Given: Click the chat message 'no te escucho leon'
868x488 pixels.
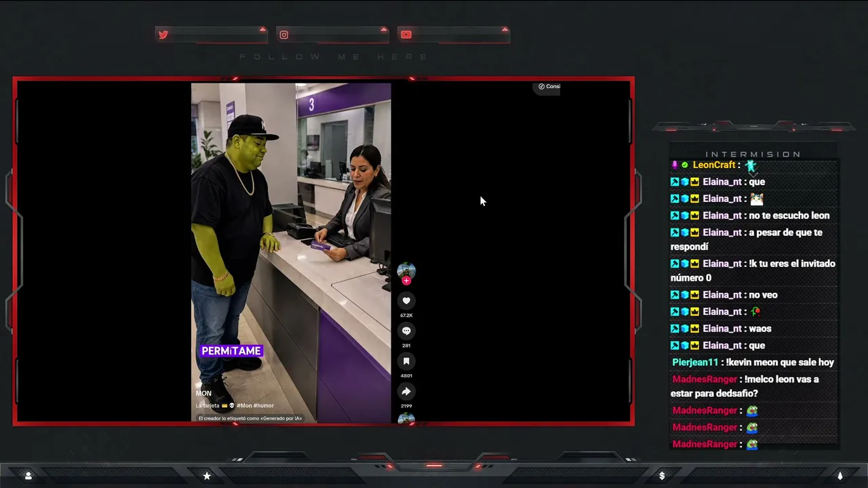Looking at the screenshot, I should [x=789, y=216].
